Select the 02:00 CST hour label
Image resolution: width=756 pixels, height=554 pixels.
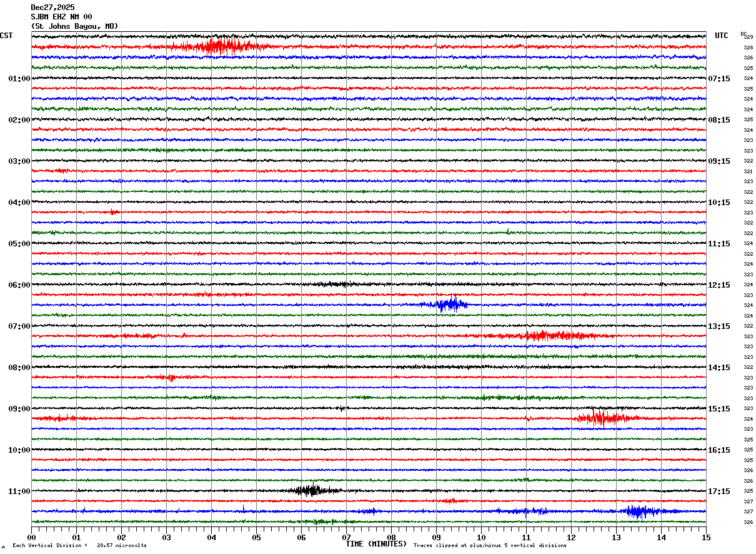[x=19, y=120]
